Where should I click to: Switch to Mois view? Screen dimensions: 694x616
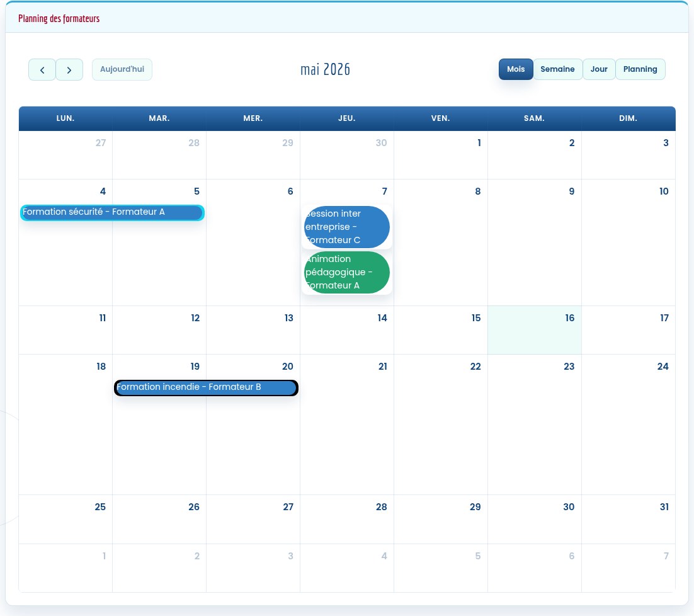click(x=516, y=69)
